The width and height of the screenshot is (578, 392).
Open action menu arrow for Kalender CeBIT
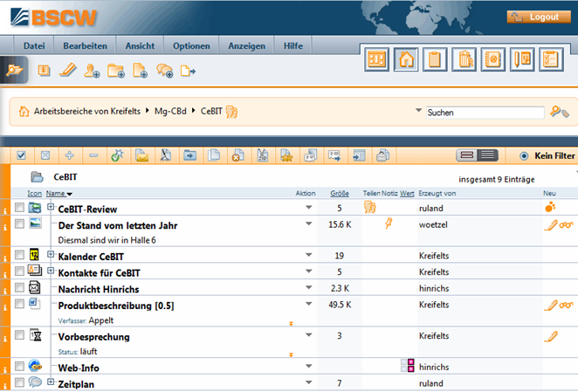[x=309, y=255]
